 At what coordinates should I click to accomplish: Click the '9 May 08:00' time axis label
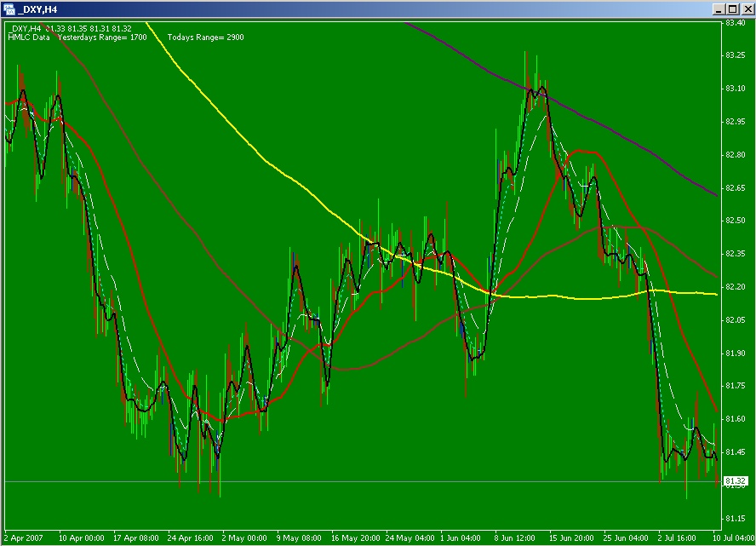[299, 537]
